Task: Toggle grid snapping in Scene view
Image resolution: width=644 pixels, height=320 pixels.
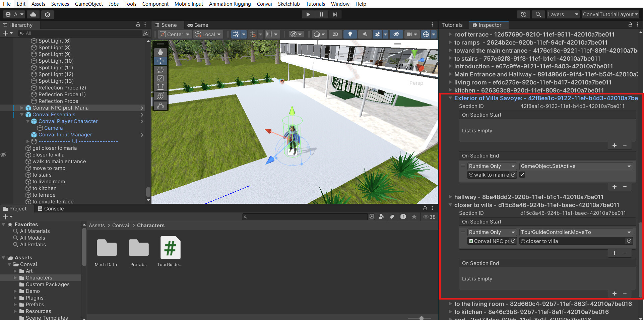Action: click(252, 34)
